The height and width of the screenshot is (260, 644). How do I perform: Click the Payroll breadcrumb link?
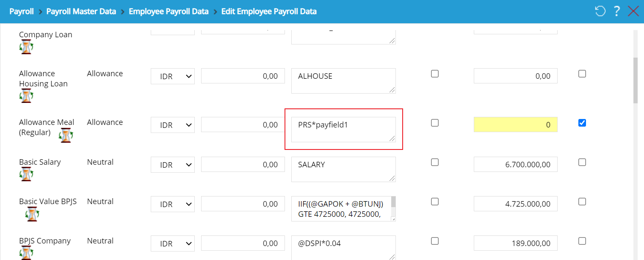22,11
